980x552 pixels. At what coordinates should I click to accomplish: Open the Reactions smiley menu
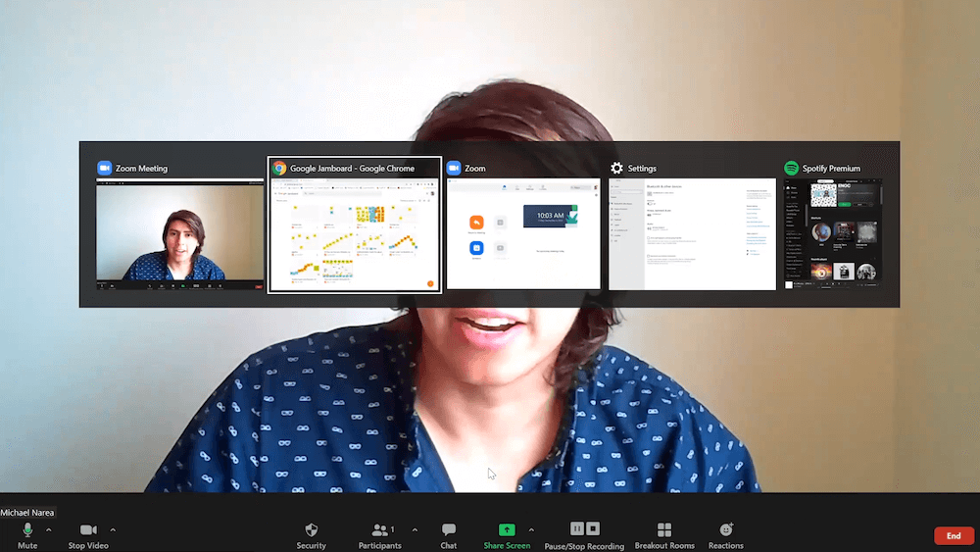(725, 535)
